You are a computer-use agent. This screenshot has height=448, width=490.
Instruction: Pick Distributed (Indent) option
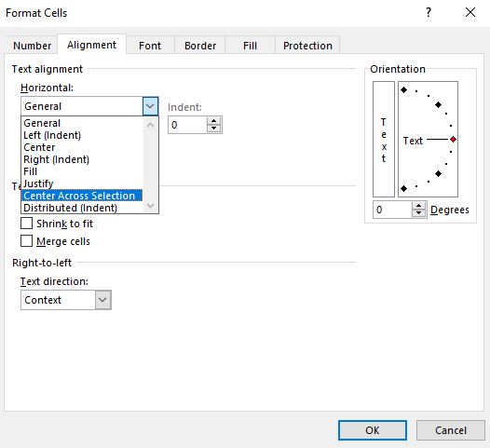(x=82, y=208)
